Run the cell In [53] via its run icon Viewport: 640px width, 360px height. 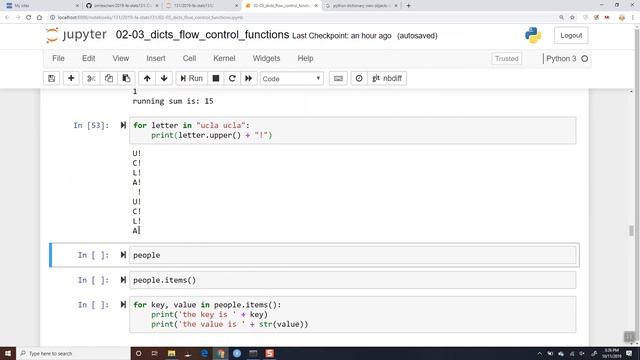[x=123, y=125]
